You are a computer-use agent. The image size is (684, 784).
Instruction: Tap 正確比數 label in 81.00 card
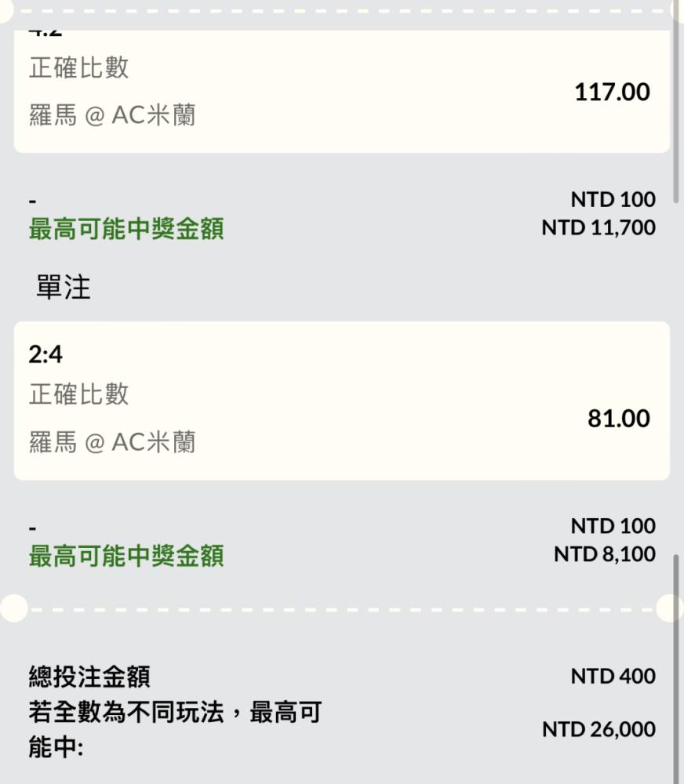pyautogui.click(x=78, y=394)
